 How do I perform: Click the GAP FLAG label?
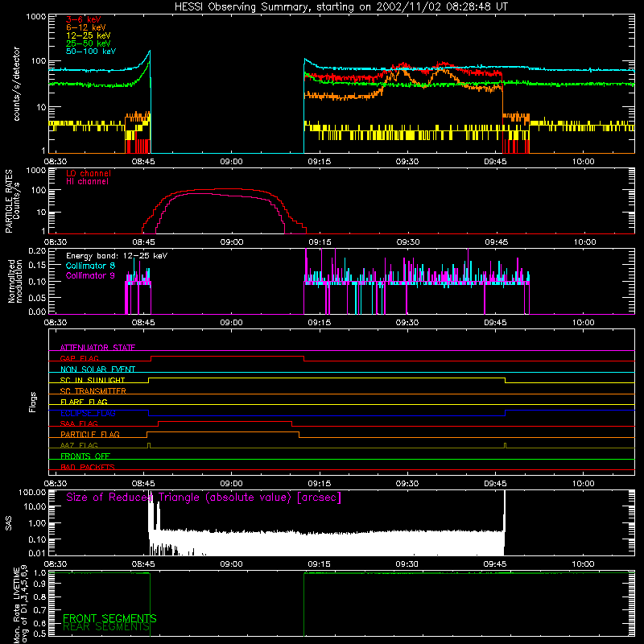click(x=79, y=358)
